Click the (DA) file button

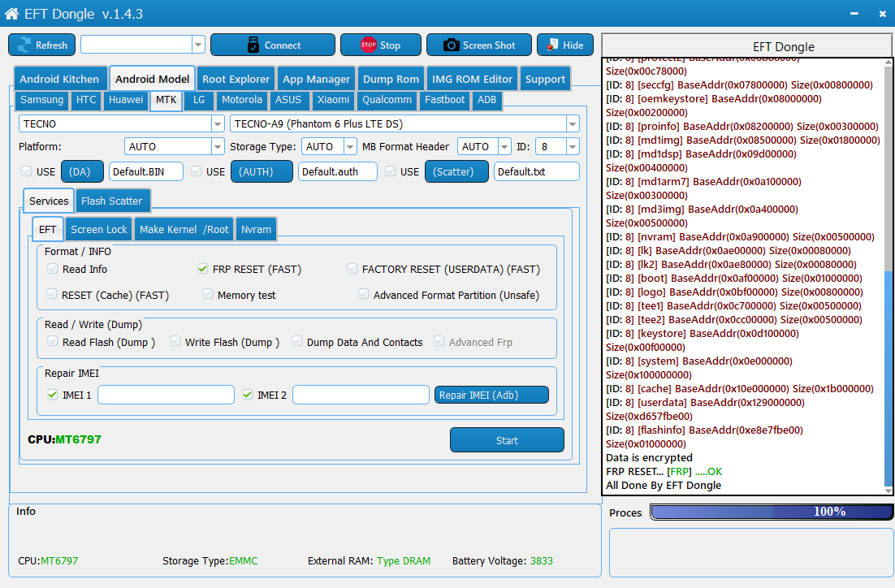tap(82, 172)
